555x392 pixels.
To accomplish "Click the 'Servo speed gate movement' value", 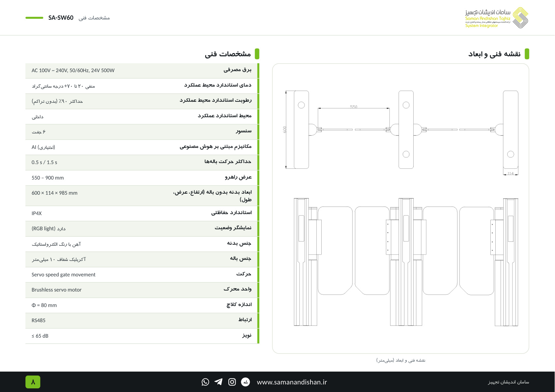I will click(x=64, y=275).
